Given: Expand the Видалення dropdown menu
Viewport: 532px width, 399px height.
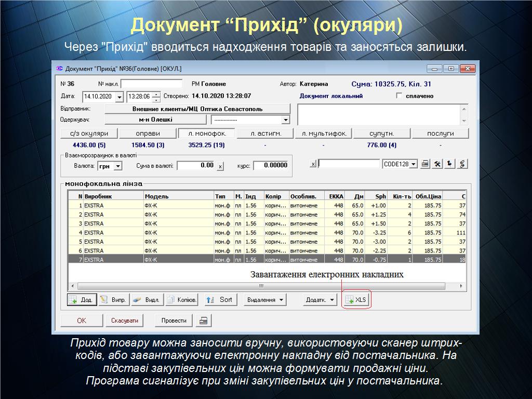Looking at the screenshot, I should coord(266,300).
